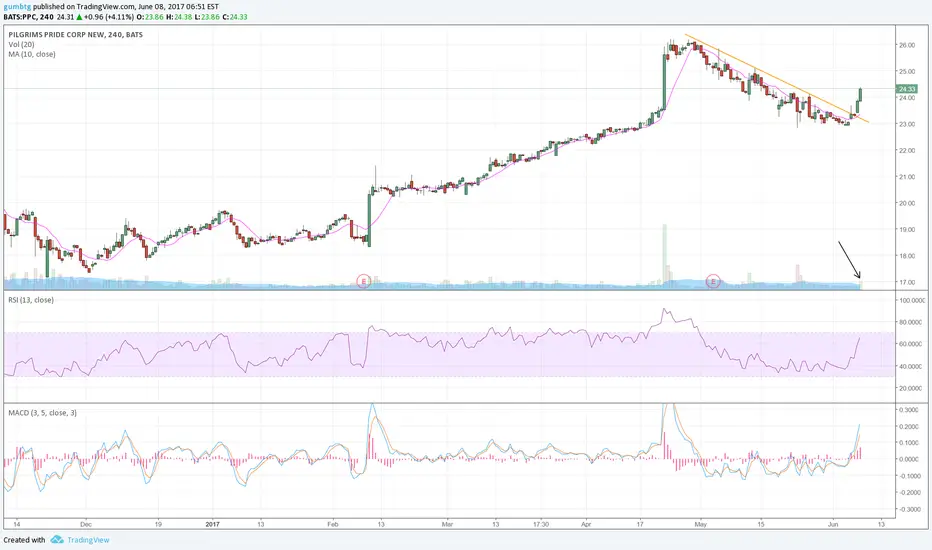The width and height of the screenshot is (932, 550).
Task: Click the earnings E marker near Feb
Action: tap(363, 281)
